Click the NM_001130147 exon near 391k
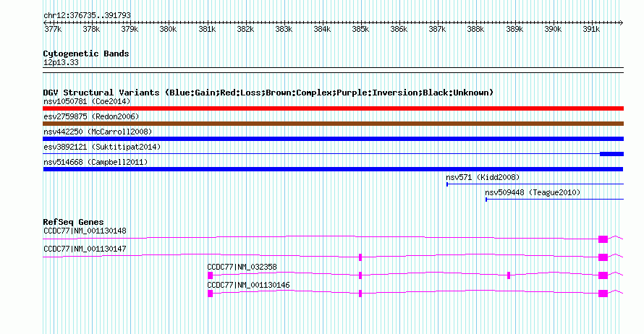 [603, 257]
